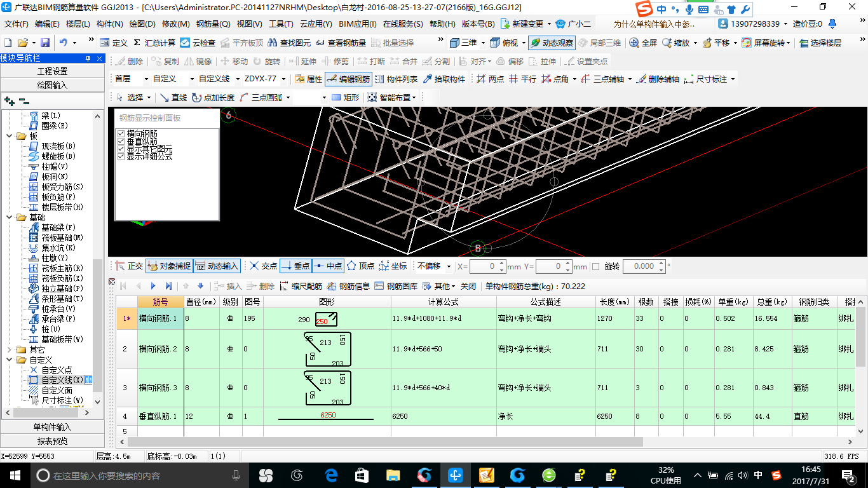The width and height of the screenshot is (868, 488).
Task: Collapse the 基础 tree node
Action: (8, 217)
